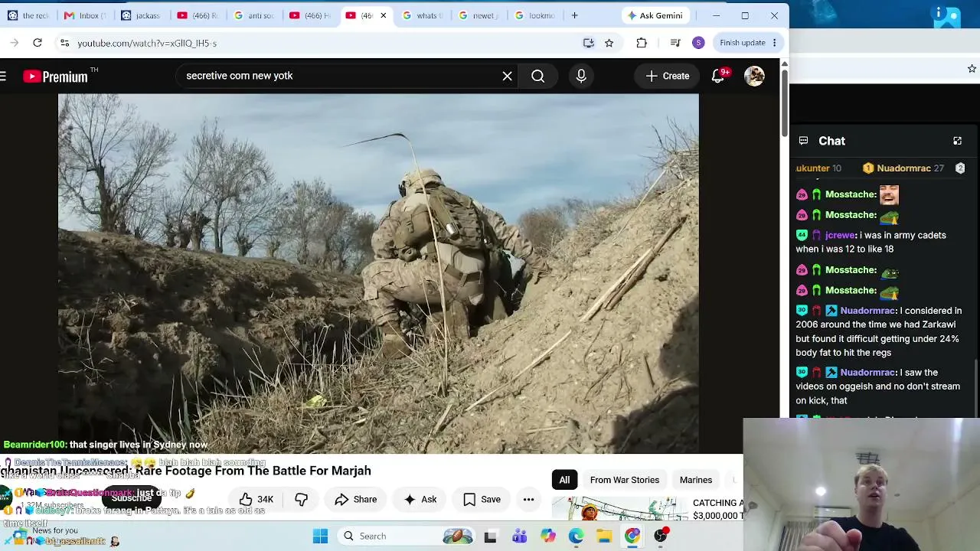Click the webcam overlay thumbnail
980x551 pixels.
[861, 485]
